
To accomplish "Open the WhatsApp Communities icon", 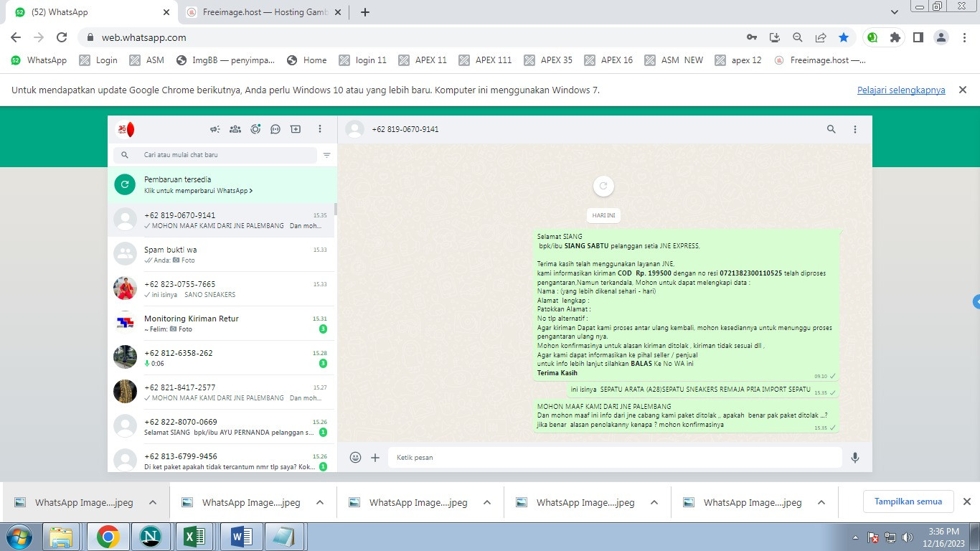I will click(235, 129).
